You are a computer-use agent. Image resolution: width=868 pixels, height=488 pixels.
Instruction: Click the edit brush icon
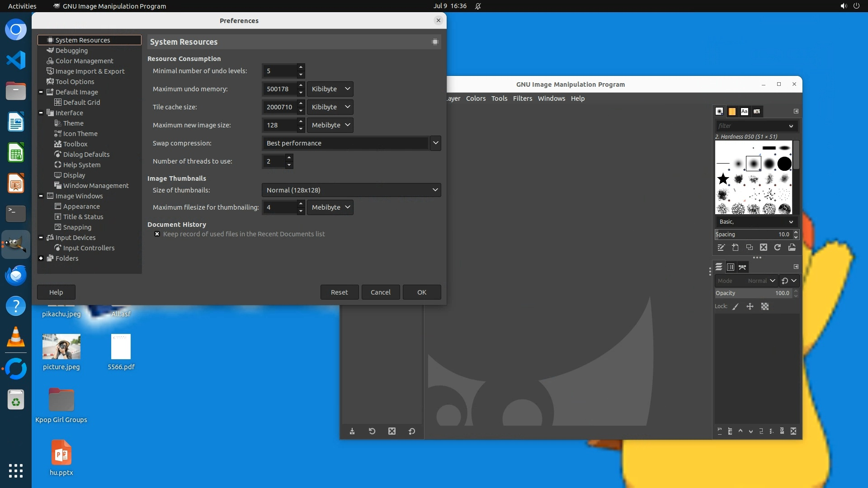click(721, 248)
